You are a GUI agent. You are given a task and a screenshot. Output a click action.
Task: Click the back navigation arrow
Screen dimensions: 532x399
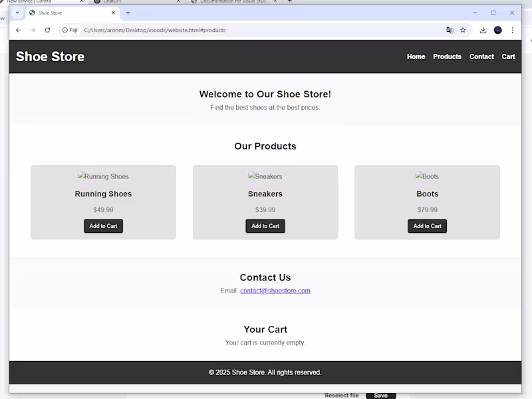[18, 30]
